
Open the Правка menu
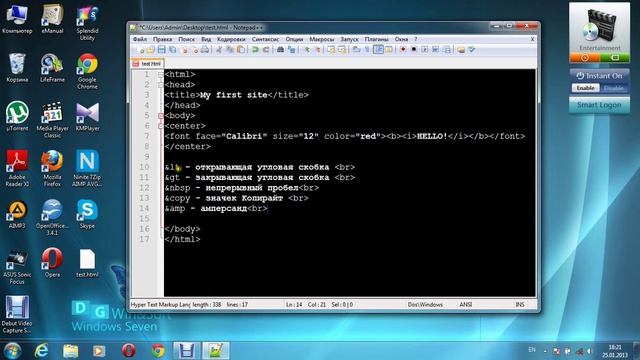[162, 39]
